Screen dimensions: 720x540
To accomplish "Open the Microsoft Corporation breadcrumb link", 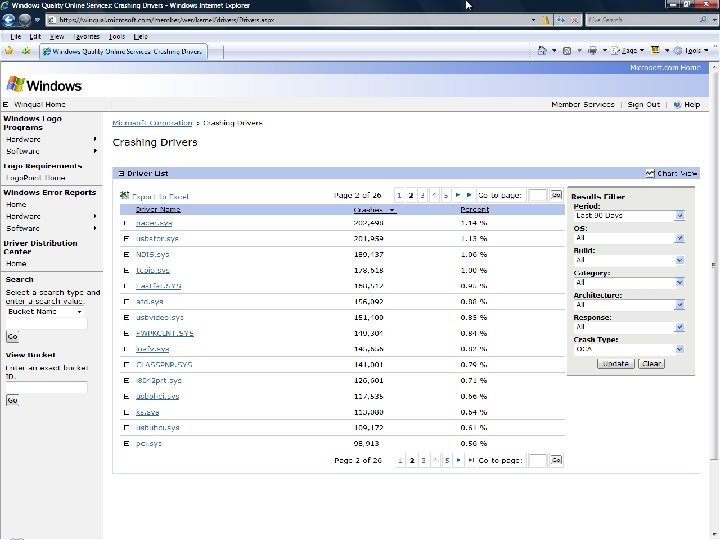I will [152, 123].
